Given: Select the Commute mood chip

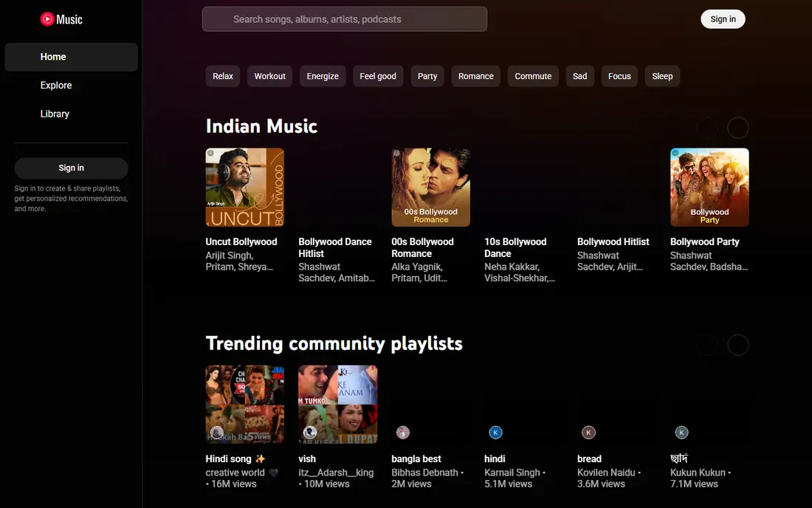Looking at the screenshot, I should 533,76.
